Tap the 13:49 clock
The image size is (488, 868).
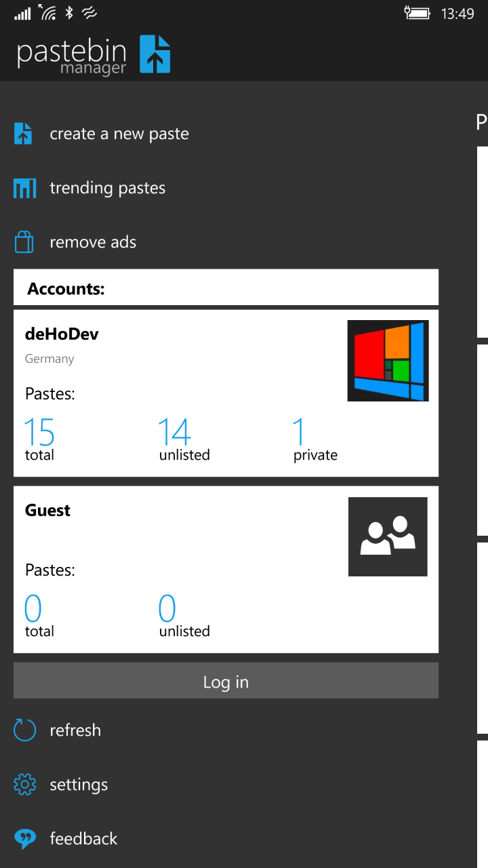coord(457,14)
